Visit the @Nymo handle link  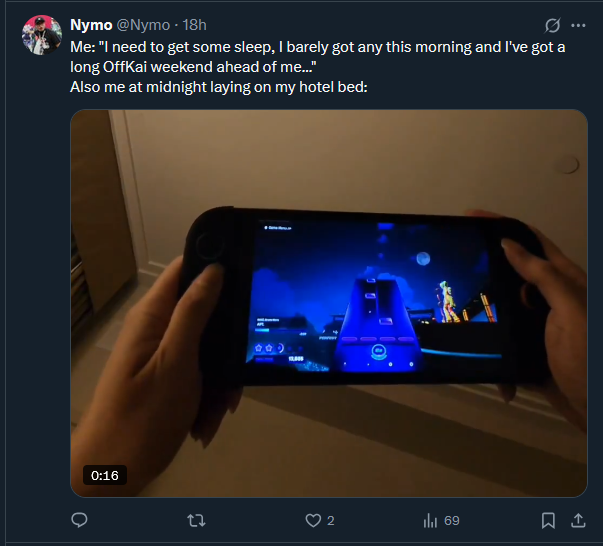(x=143, y=25)
